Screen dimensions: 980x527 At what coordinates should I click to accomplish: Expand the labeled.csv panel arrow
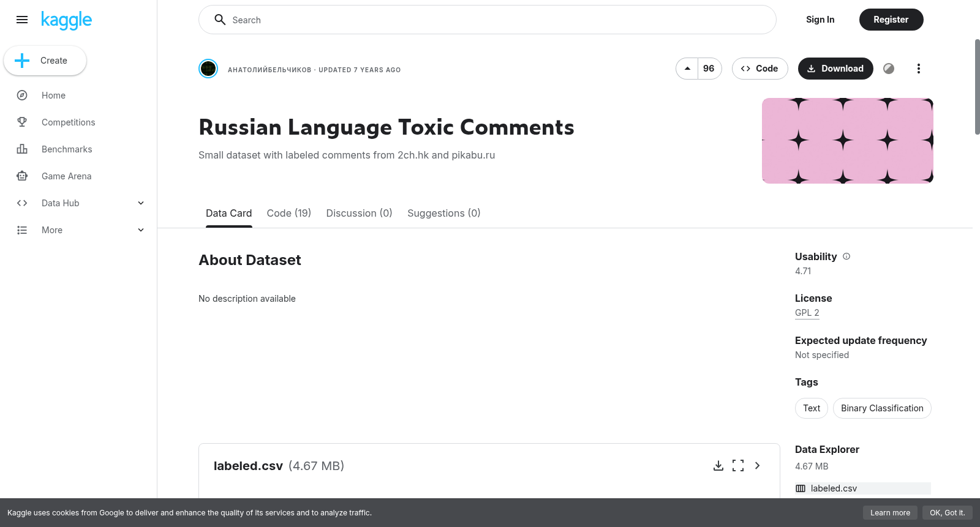pos(758,466)
